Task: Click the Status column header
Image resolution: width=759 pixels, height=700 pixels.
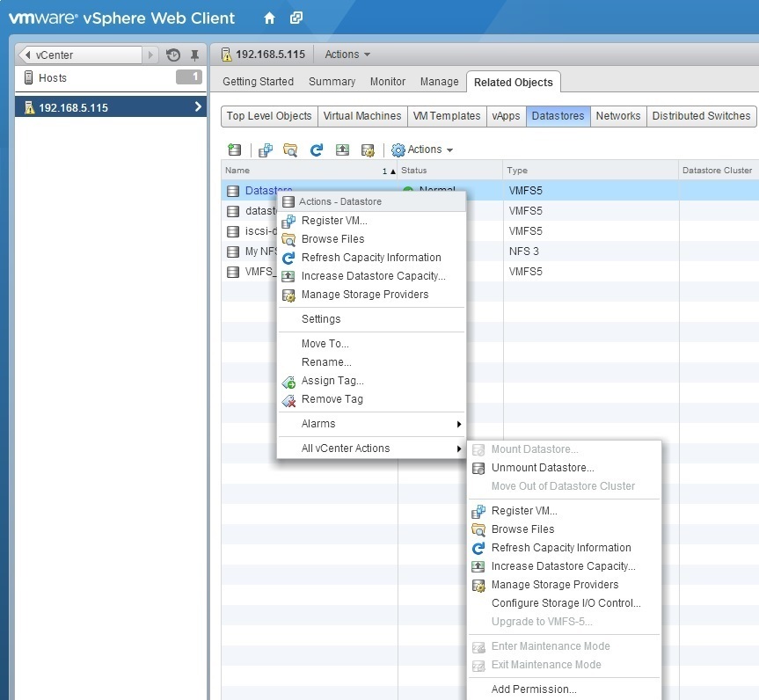Action: coord(449,171)
